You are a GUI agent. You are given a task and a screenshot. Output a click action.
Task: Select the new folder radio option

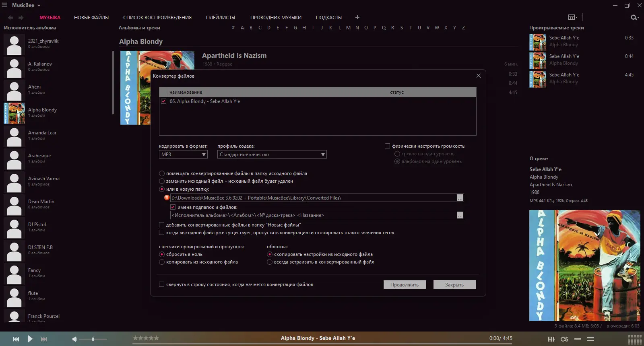pyautogui.click(x=162, y=189)
